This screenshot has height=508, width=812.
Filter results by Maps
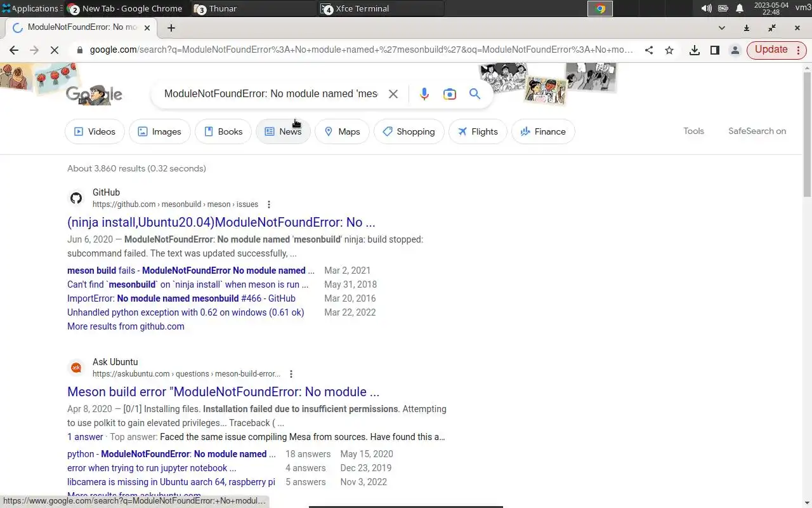(342, 131)
